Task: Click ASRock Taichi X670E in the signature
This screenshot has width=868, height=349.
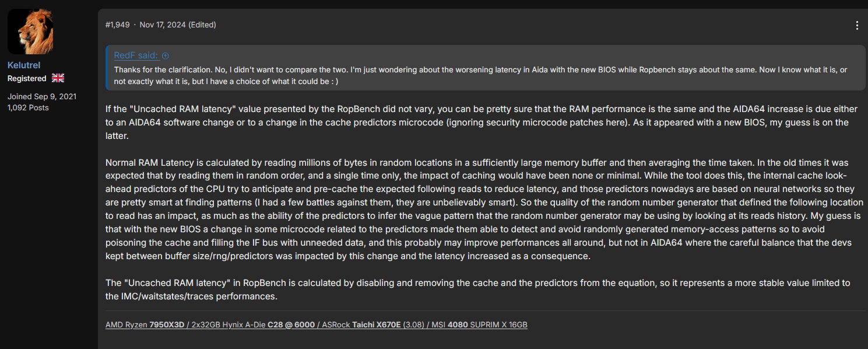Action: click(361, 324)
